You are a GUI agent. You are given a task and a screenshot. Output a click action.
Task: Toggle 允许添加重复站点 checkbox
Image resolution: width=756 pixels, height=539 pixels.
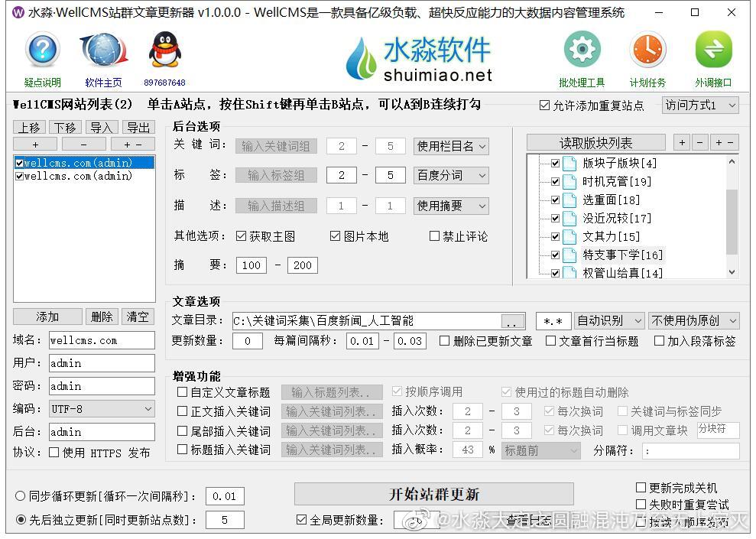pos(544,105)
